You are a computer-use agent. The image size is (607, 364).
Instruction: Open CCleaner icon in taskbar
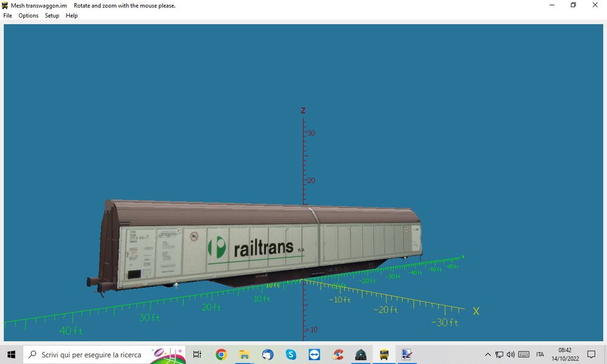(x=337, y=354)
